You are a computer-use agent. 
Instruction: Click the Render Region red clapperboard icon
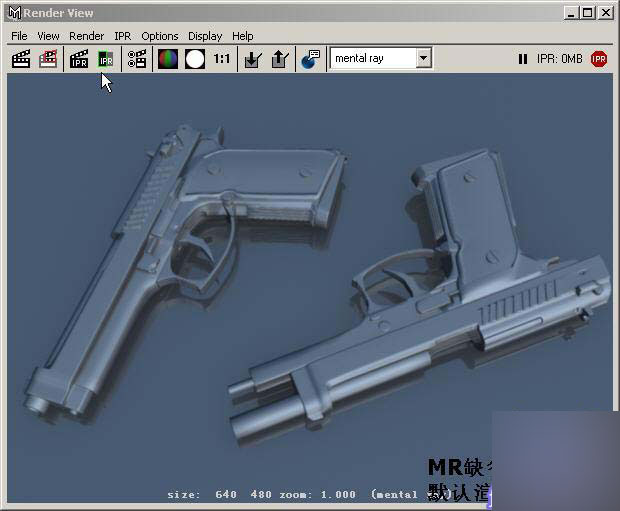coord(48,59)
